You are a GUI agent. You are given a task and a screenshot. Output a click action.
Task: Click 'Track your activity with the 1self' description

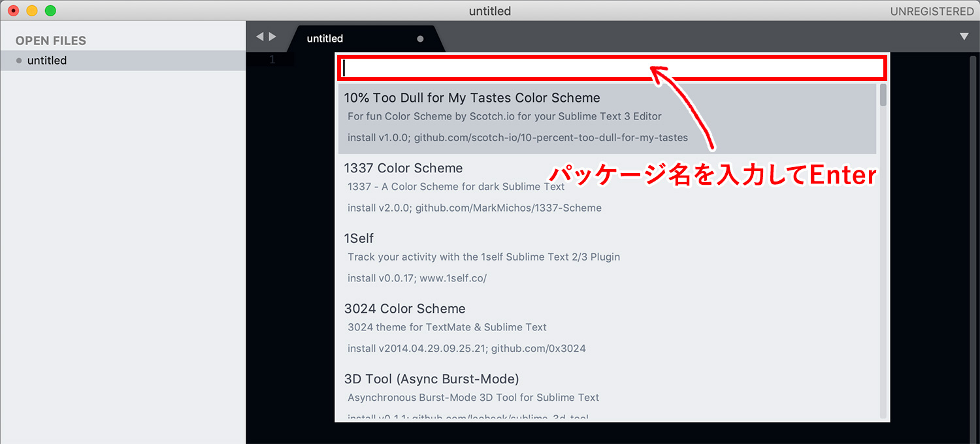tap(483, 257)
